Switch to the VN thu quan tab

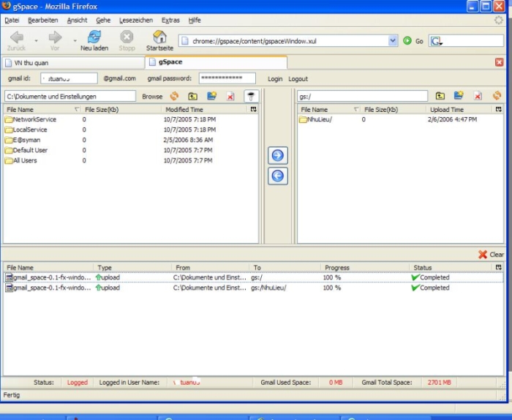[73, 63]
